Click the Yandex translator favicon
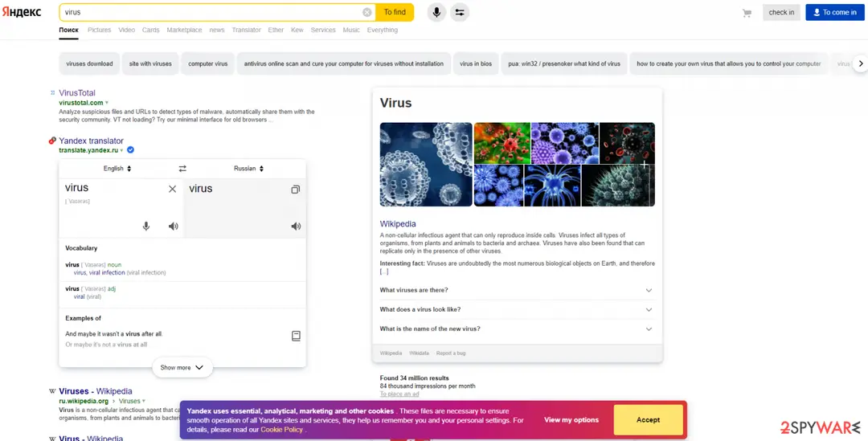 pos(52,141)
